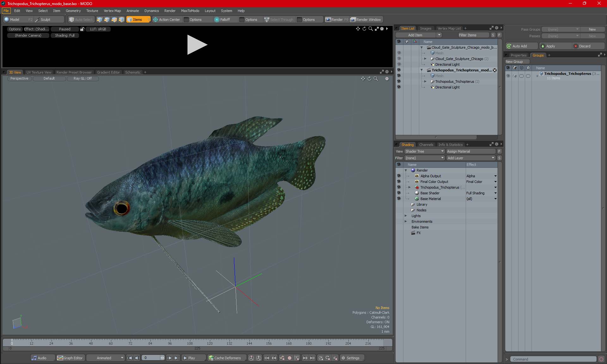Open the Texture menu
The width and height of the screenshot is (607, 364).
(92, 11)
